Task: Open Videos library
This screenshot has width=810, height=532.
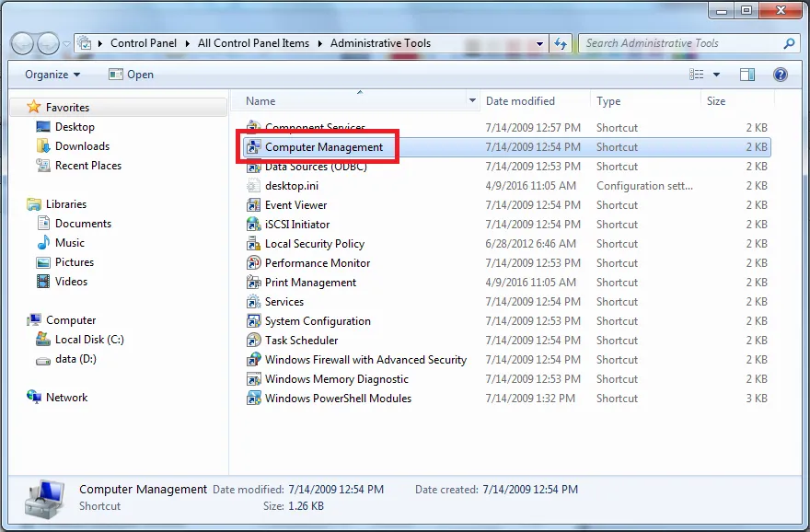Action: pos(71,282)
